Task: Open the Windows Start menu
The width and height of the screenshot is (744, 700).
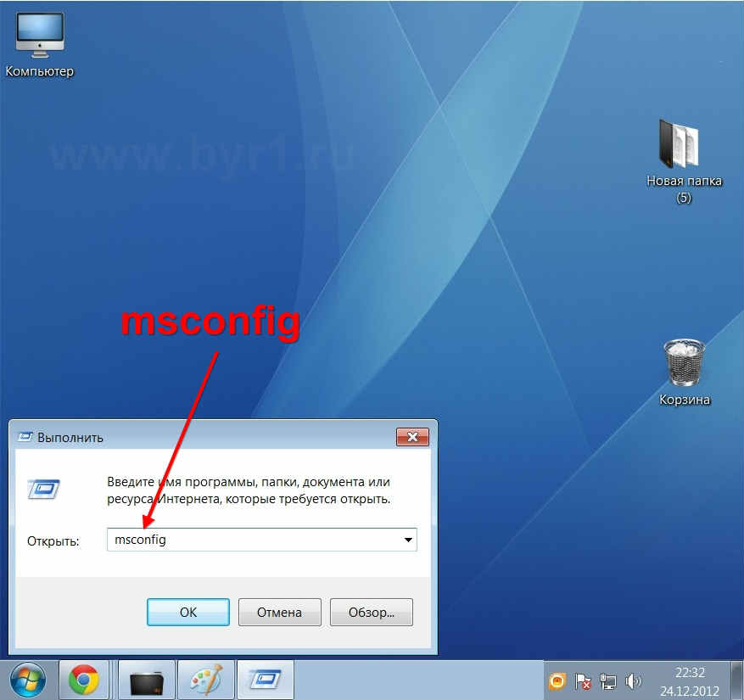Action: pos(29,680)
